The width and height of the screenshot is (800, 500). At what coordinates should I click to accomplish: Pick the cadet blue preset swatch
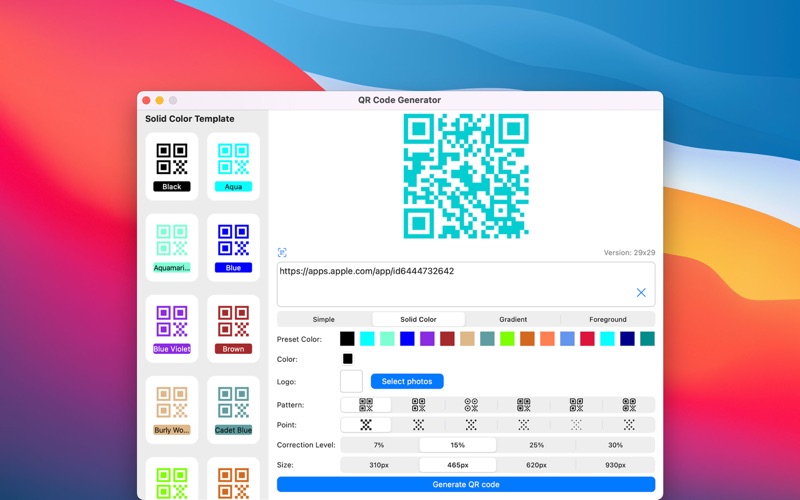click(x=487, y=339)
